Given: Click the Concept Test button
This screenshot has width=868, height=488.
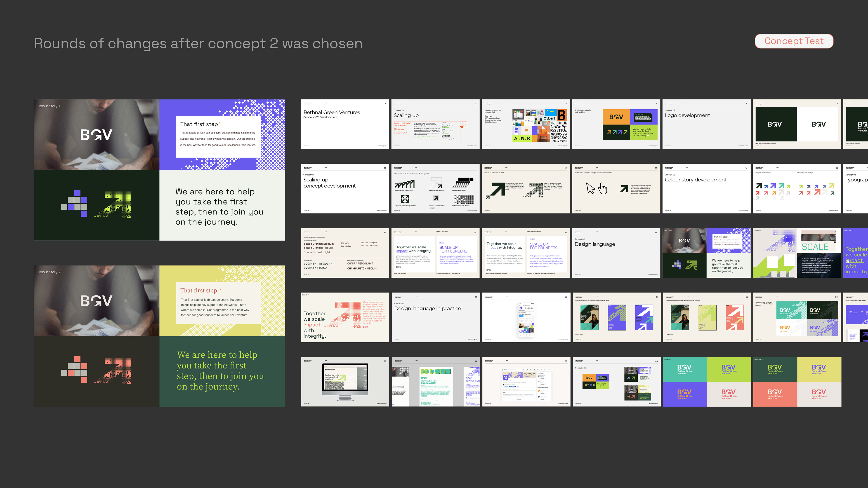Looking at the screenshot, I should tap(794, 41).
